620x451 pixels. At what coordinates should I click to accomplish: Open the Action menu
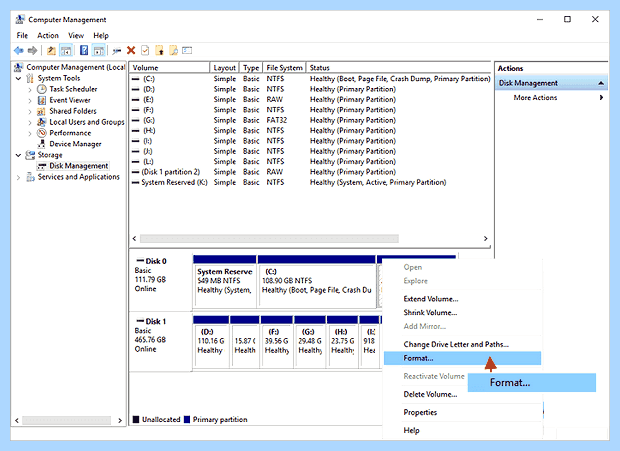pos(48,36)
